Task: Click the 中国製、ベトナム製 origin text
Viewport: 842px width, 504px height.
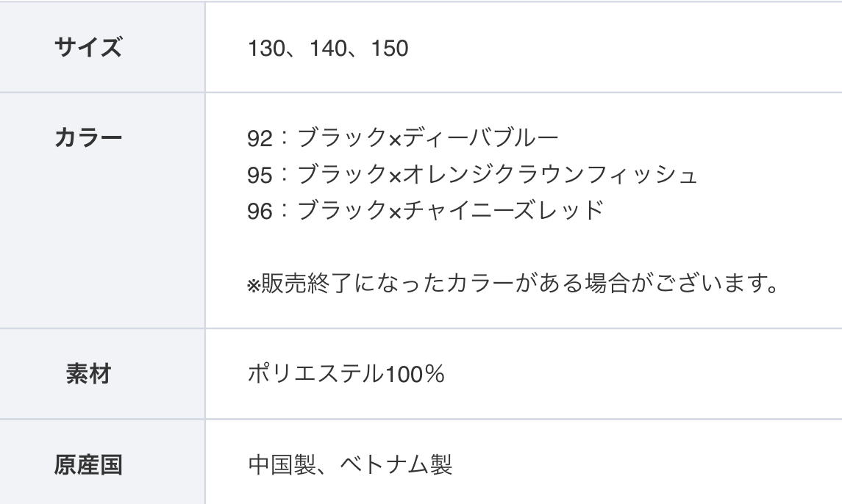Action: click(x=350, y=465)
